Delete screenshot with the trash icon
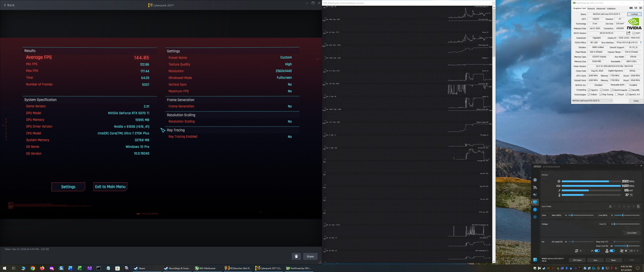 [296, 257]
